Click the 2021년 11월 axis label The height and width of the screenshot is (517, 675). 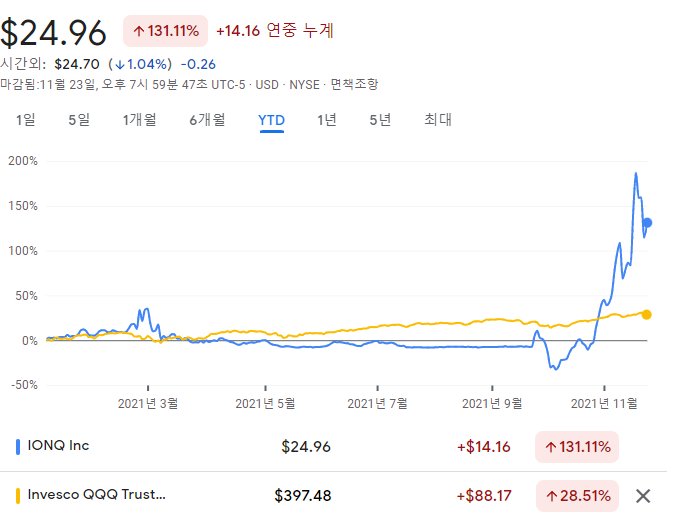pyautogui.click(x=604, y=404)
